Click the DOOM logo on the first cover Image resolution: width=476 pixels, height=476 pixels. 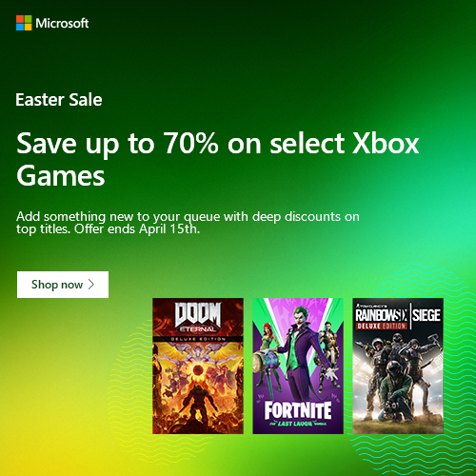[x=198, y=315]
